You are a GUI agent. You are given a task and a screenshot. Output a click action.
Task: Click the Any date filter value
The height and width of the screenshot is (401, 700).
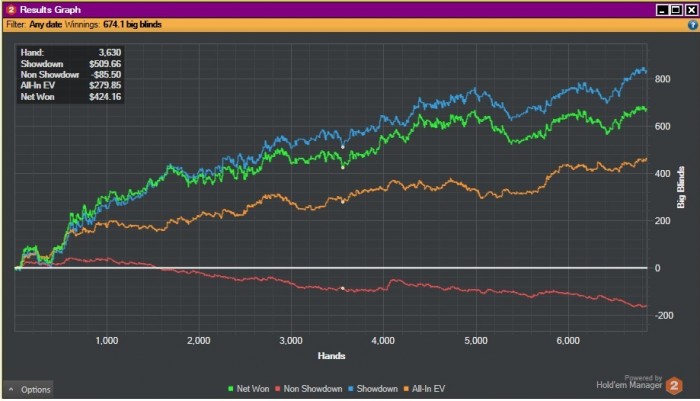coord(46,25)
